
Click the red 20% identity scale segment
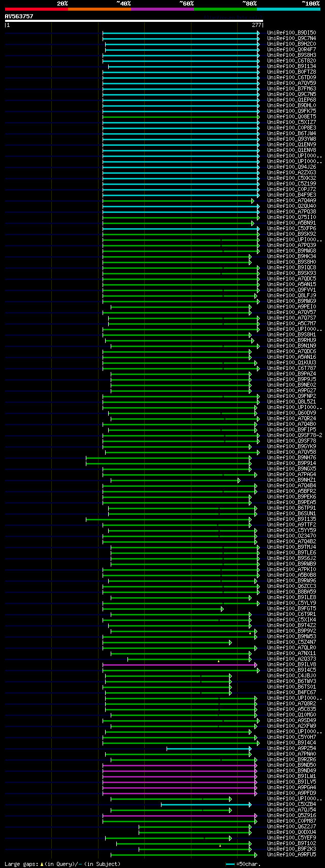[x=37, y=9]
